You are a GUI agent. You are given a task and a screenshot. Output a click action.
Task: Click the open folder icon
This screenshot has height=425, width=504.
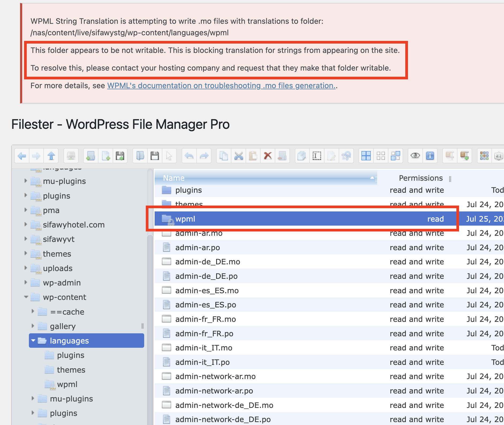tap(140, 156)
